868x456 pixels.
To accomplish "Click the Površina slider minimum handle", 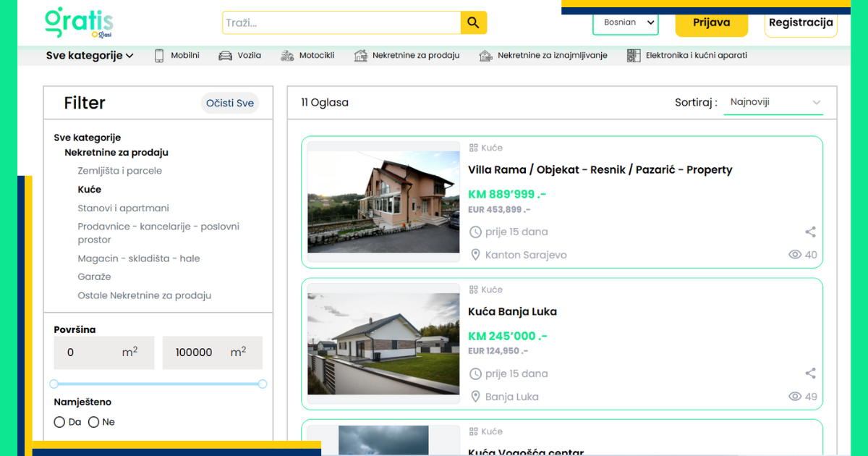I will click(54, 384).
